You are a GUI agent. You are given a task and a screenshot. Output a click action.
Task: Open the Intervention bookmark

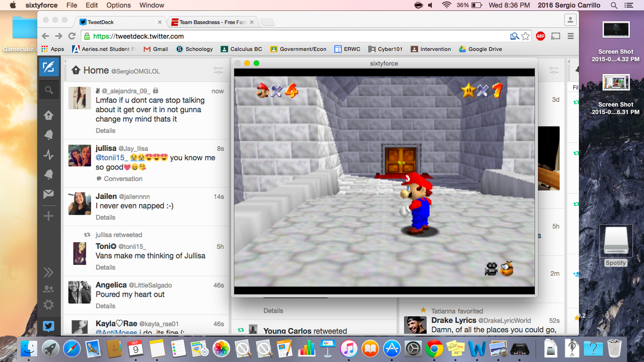click(x=430, y=49)
